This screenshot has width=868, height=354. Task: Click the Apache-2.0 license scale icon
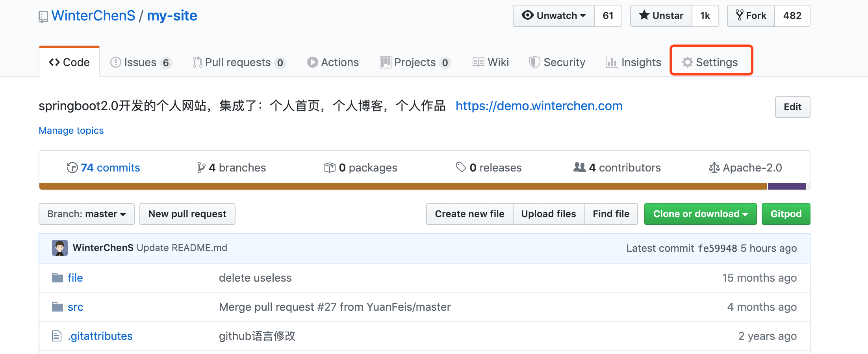coord(714,168)
